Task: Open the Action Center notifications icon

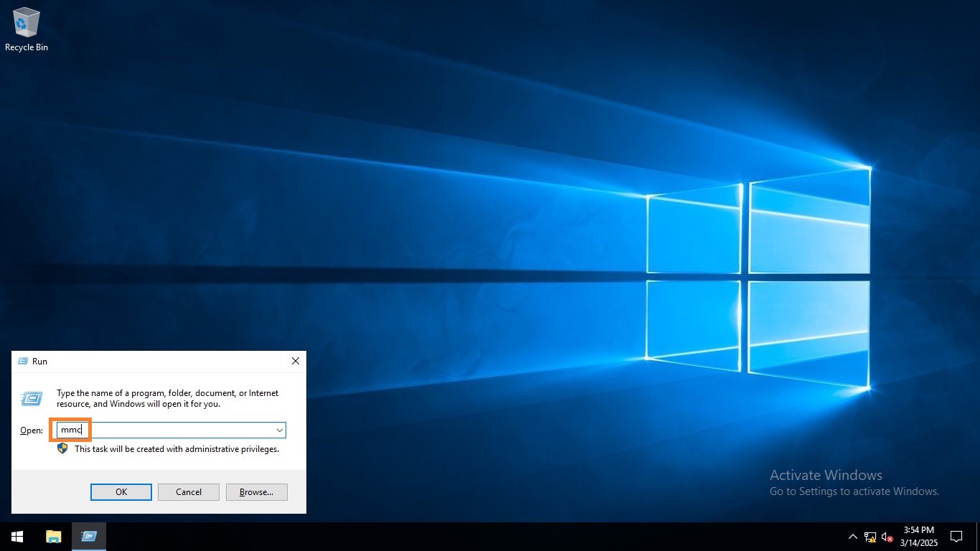Action: pos(956,537)
